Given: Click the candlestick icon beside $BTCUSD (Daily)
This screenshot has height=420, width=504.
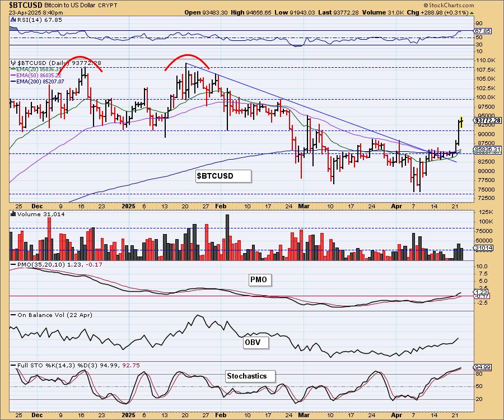Looking at the screenshot, I should click(13, 63).
